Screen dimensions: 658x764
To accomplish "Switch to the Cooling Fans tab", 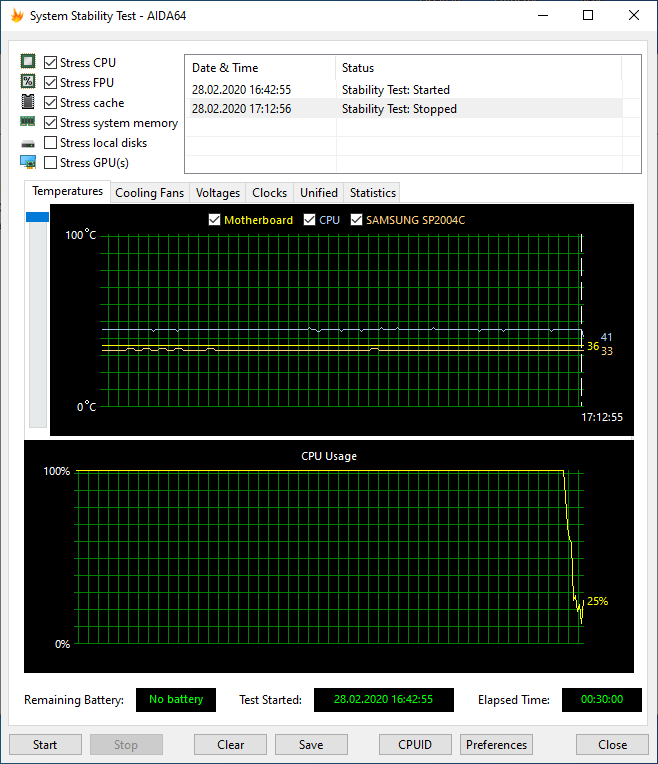I will pos(150,193).
